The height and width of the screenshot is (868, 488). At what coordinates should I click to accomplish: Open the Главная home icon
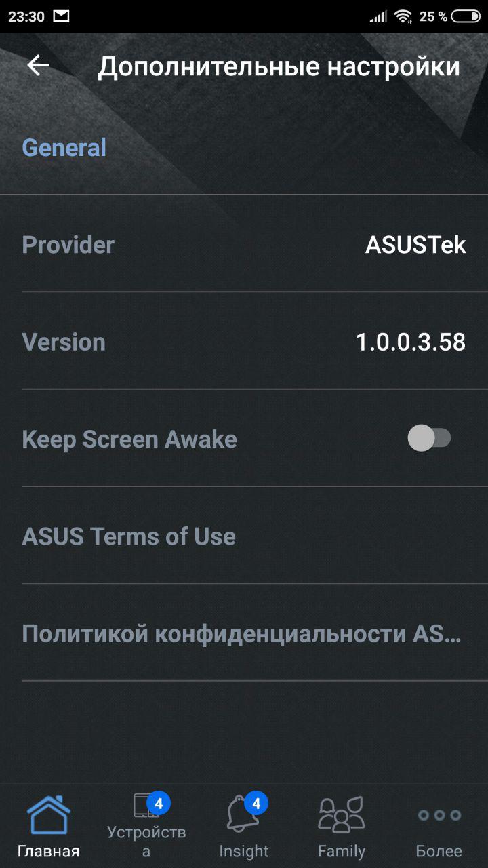tap(48, 816)
